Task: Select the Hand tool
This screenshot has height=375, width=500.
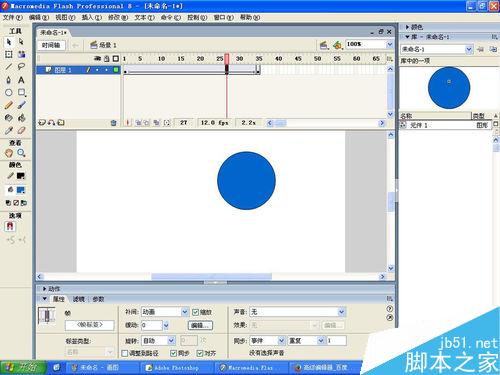Action: point(9,153)
